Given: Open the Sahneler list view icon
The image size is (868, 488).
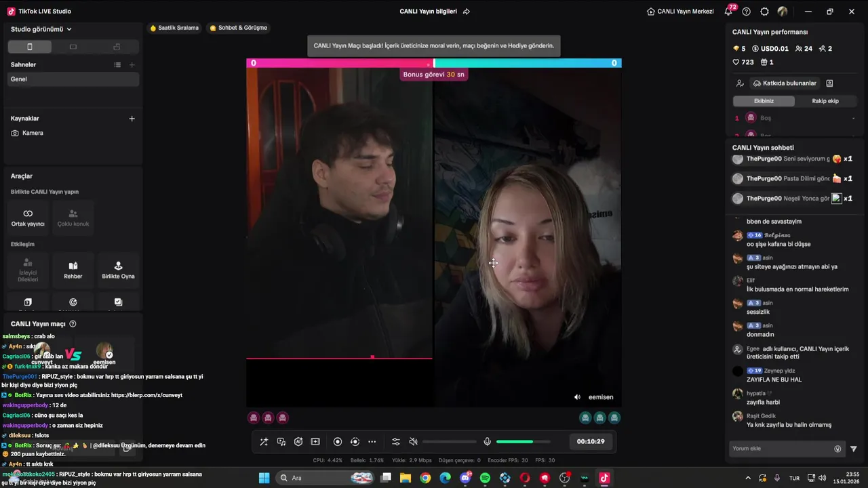Looking at the screenshot, I should coord(117,65).
